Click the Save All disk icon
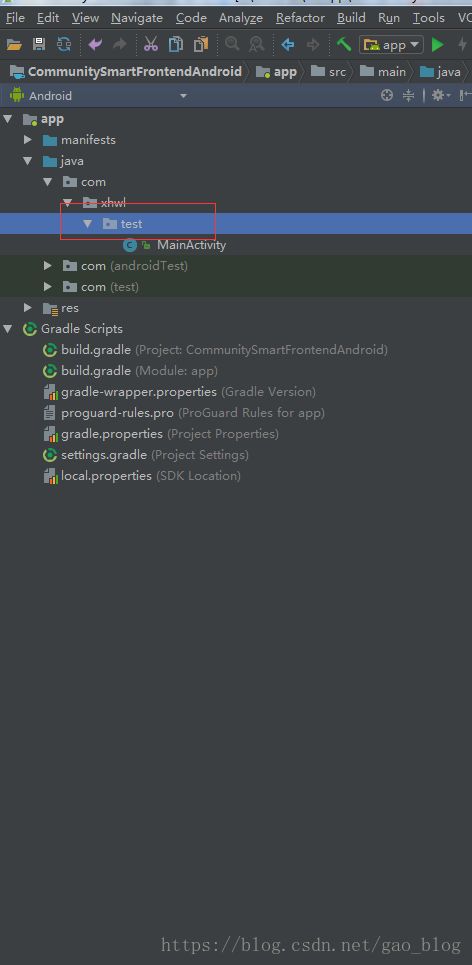The image size is (472, 965). pos(39,44)
